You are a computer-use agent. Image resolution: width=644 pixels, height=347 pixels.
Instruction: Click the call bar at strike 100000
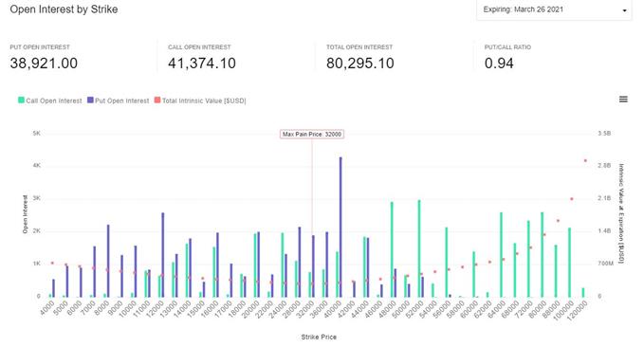point(570,263)
